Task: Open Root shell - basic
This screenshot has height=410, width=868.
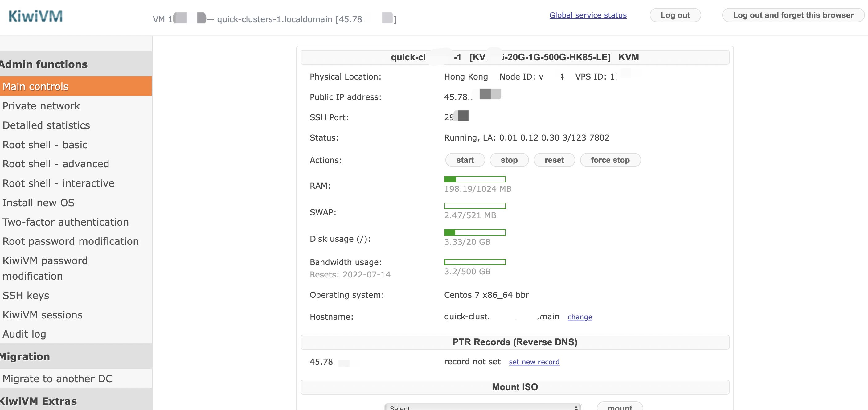Action: click(76, 145)
